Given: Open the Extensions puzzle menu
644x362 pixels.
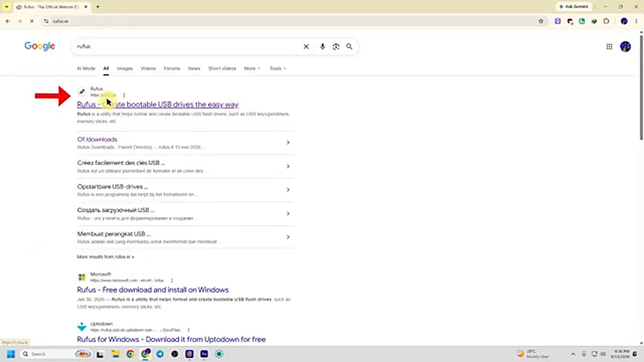Looking at the screenshot, I should (x=606, y=21).
